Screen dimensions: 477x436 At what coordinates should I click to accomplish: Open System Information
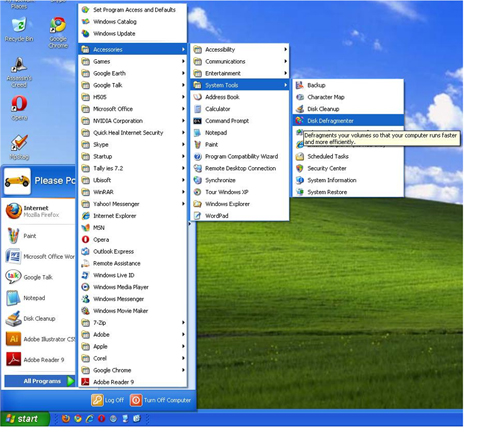[x=348, y=180]
